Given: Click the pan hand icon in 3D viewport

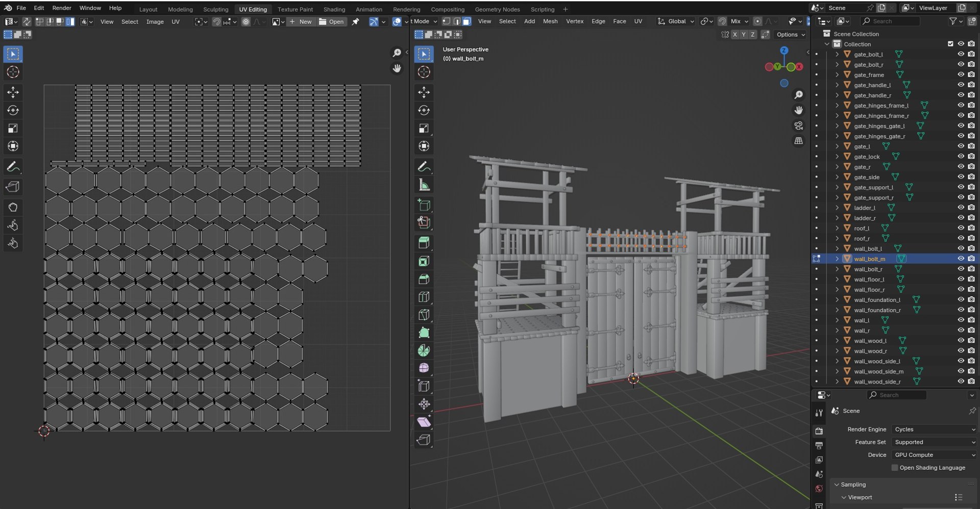Looking at the screenshot, I should [799, 110].
